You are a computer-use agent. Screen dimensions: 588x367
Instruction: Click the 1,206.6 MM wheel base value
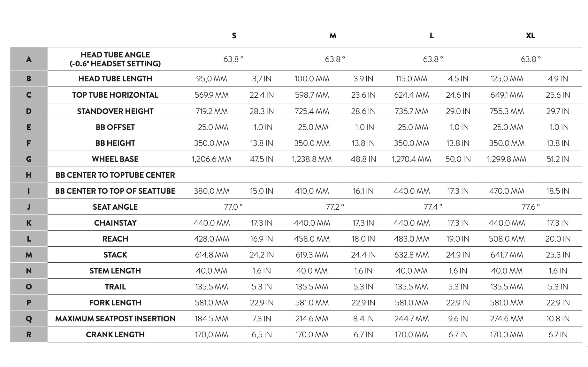(211, 159)
